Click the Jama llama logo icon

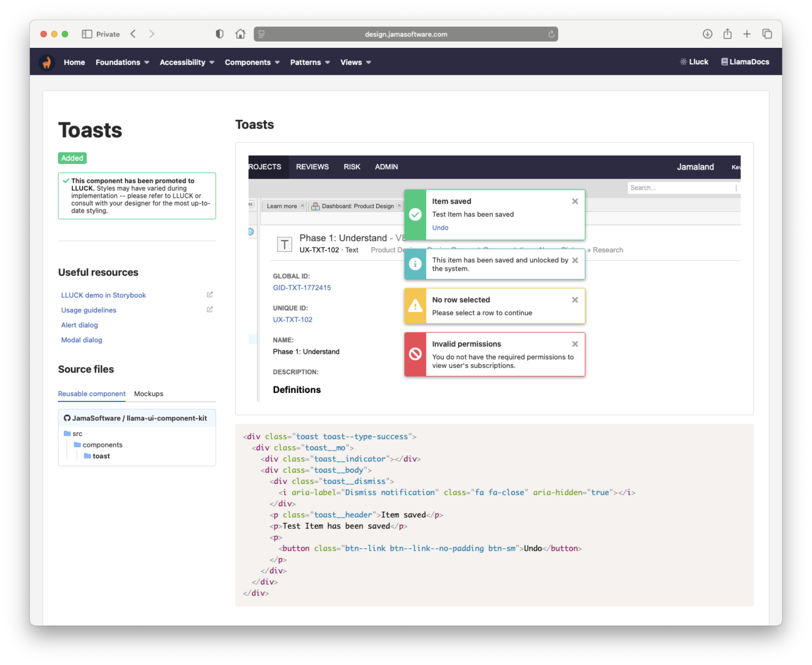(x=47, y=62)
